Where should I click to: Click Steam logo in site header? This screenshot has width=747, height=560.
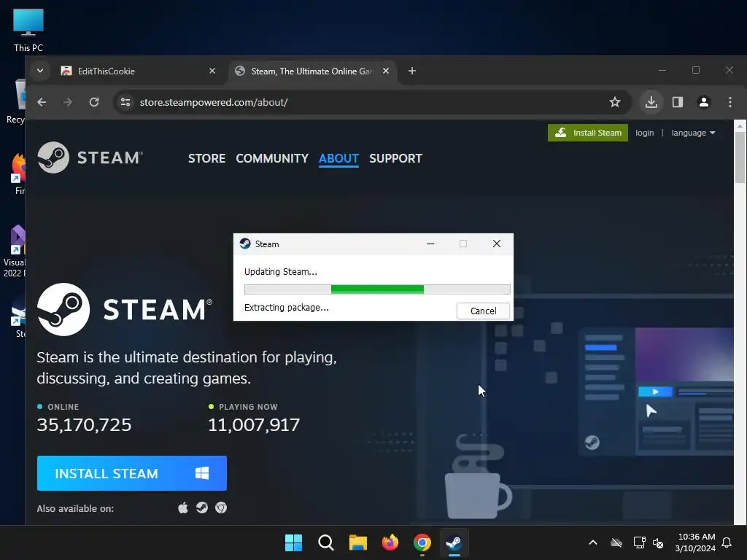(90, 157)
